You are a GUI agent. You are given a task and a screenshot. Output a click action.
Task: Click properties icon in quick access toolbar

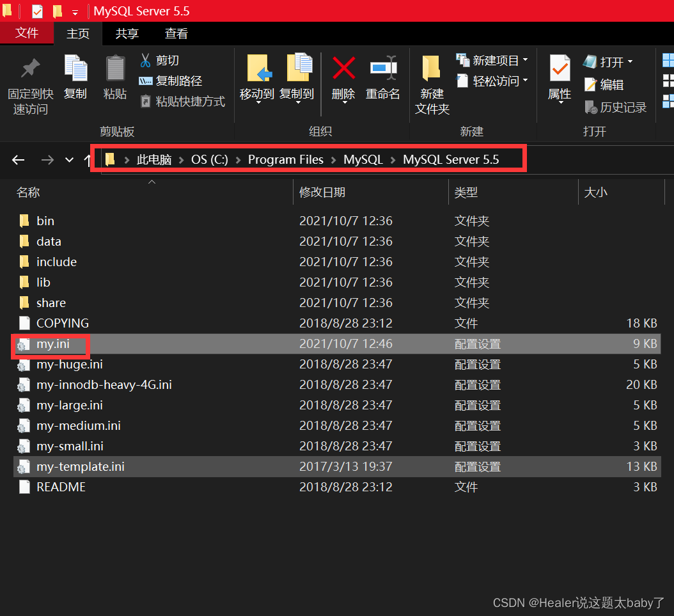click(x=37, y=11)
